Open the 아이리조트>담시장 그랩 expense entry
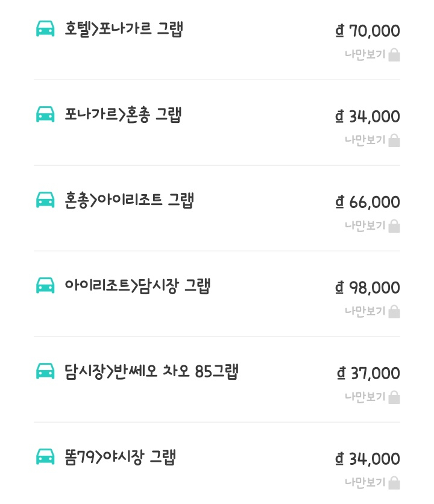This screenshot has width=434, height=504. 137,286
